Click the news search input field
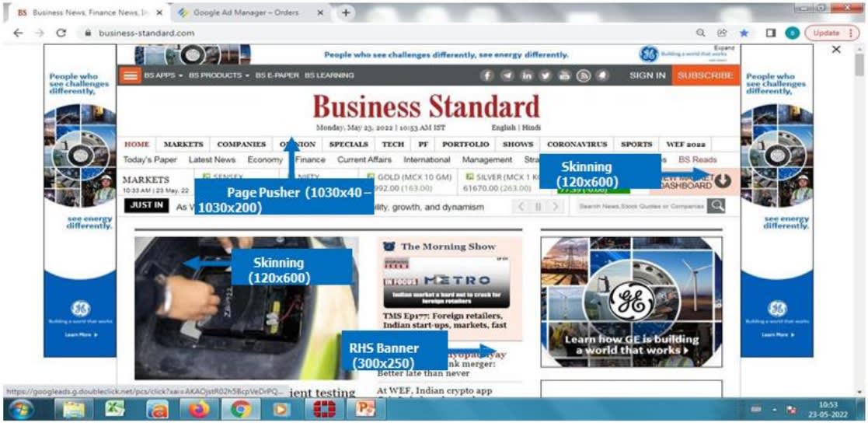Screen dimensions: 868x423 pyautogui.click(x=641, y=206)
